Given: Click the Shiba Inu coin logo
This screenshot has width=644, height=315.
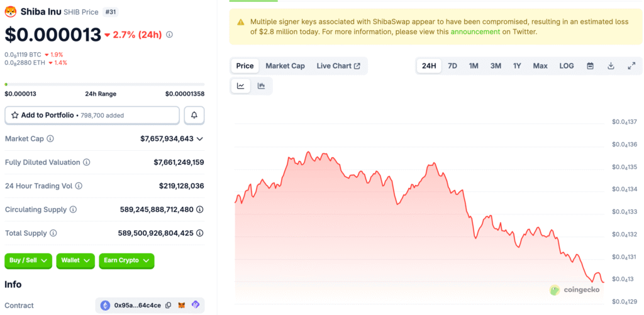Looking at the screenshot, I should [10, 12].
